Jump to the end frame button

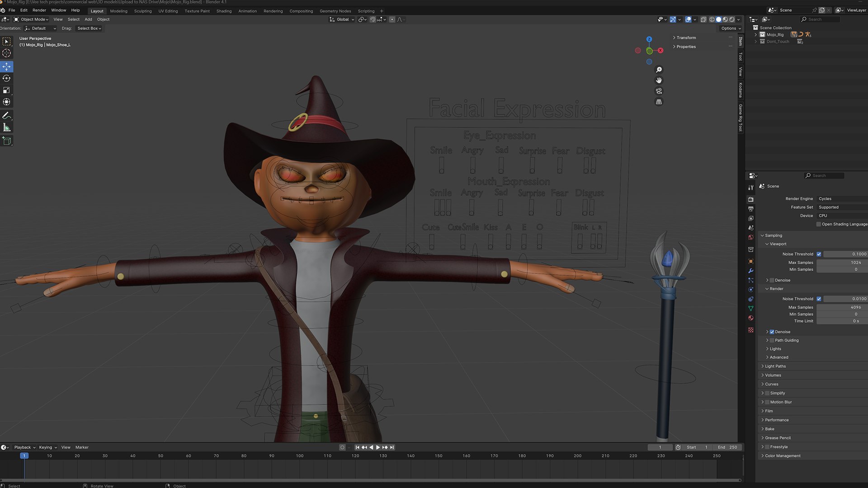(392, 447)
